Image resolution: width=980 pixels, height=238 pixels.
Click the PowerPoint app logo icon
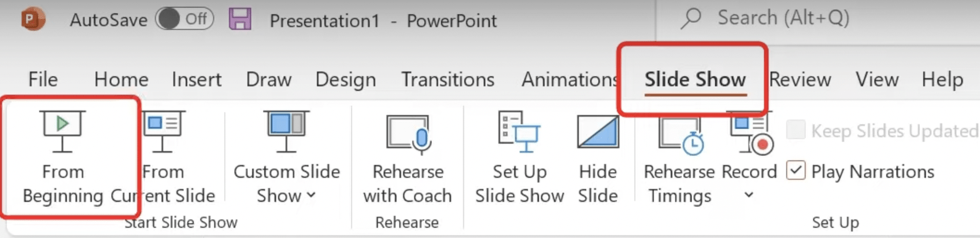33,20
